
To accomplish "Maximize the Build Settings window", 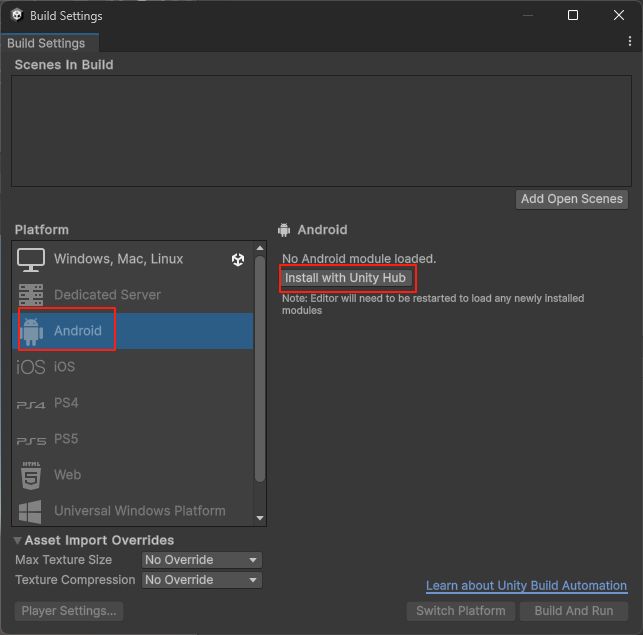I will click(x=573, y=15).
